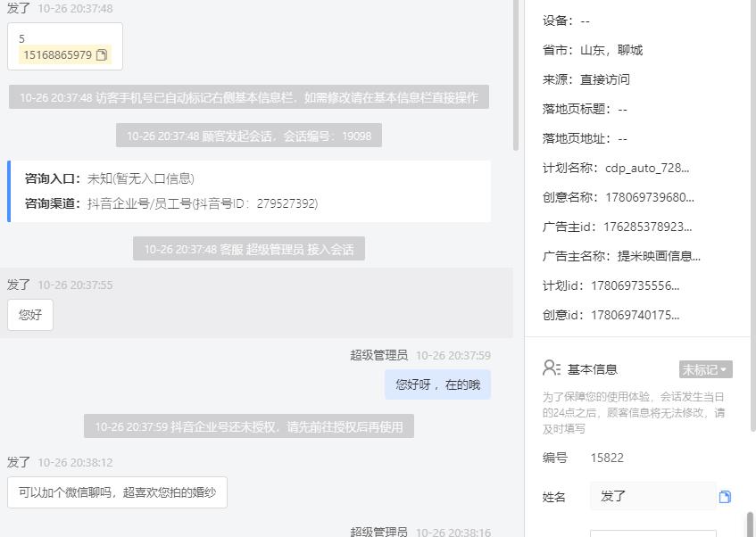The width and height of the screenshot is (756, 537).
Task: Click 广告主名称 value 提米映画信息...
Action: point(659,256)
